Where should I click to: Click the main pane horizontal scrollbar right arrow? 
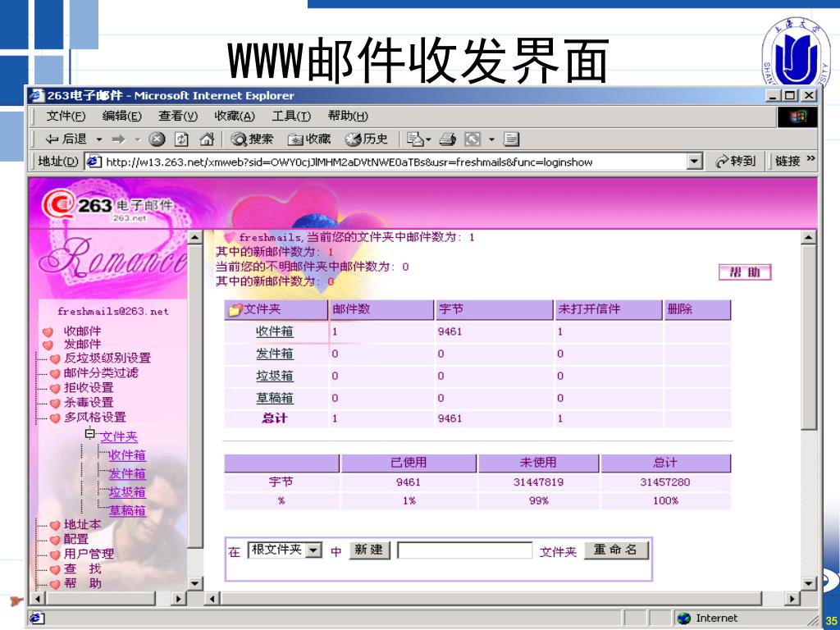point(792,598)
